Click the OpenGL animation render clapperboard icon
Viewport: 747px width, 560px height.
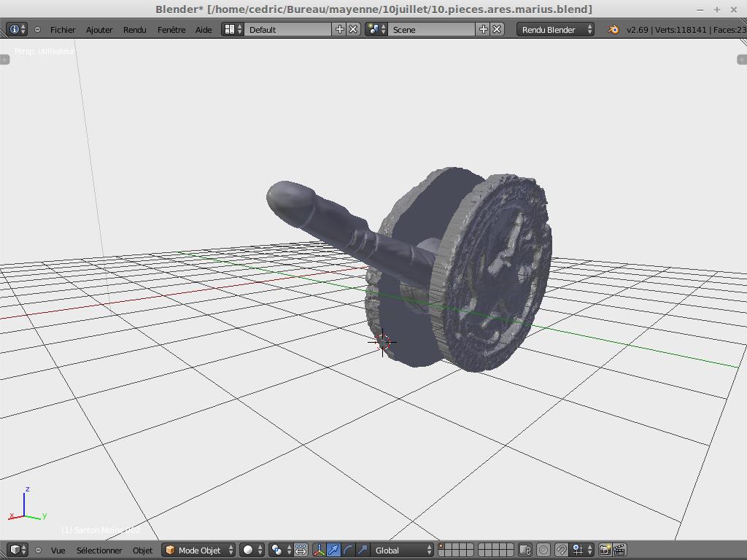(x=619, y=550)
